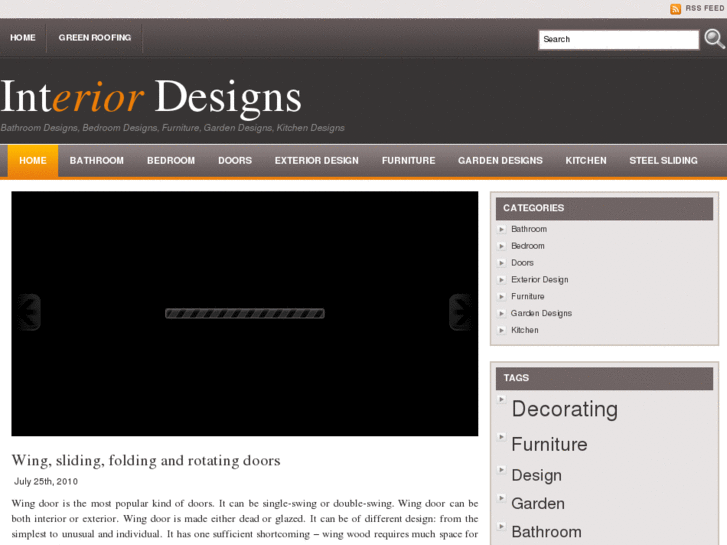Go to previous slide with left arrow
The image size is (727, 545).
(29, 312)
